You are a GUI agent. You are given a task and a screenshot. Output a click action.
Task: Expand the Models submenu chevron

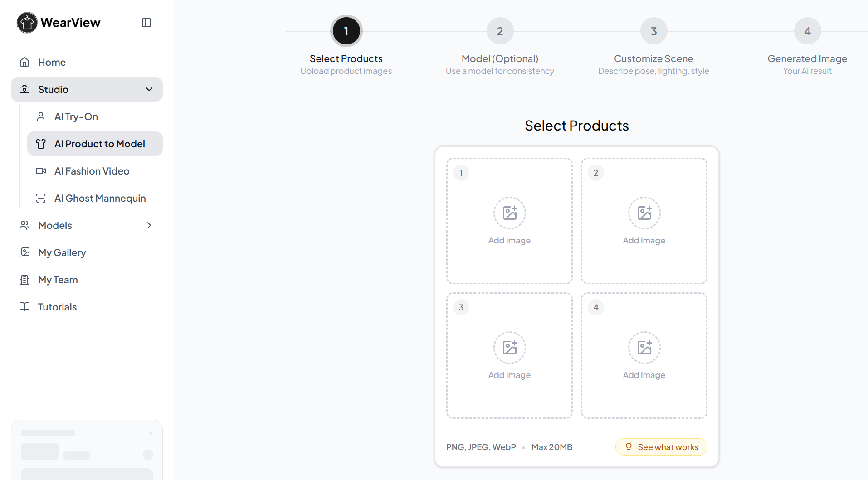[149, 225]
